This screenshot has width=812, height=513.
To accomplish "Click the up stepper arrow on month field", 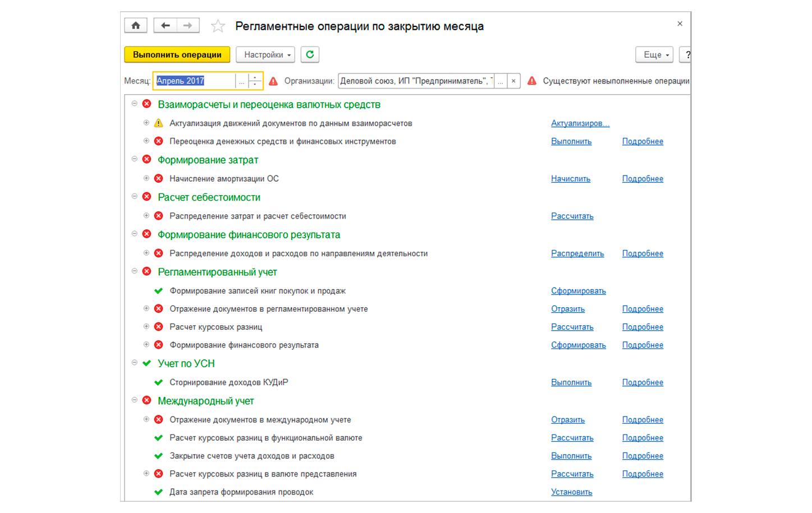I will tap(255, 78).
